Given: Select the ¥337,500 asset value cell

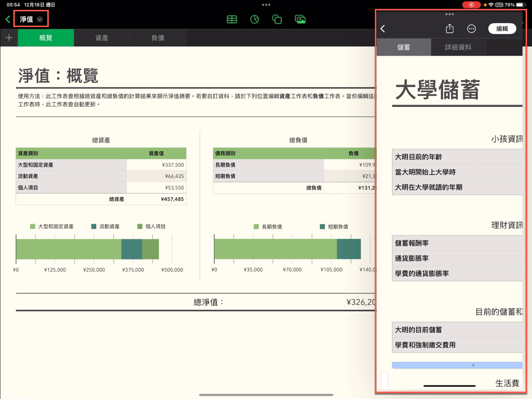Looking at the screenshot, I should pos(157,165).
